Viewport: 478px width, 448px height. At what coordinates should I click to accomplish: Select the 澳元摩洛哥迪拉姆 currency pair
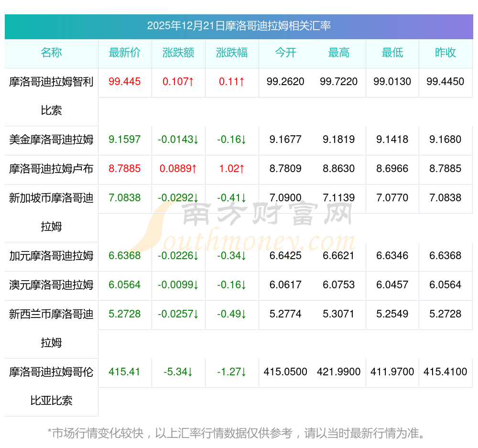(x=51, y=285)
